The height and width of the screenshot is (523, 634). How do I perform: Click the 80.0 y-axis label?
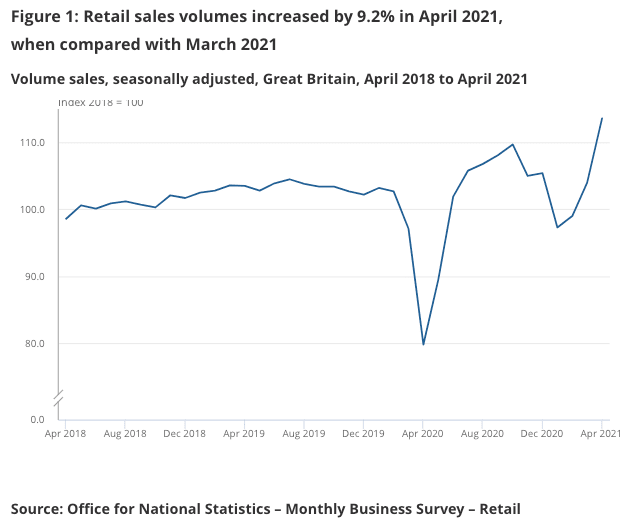[x=35, y=344]
